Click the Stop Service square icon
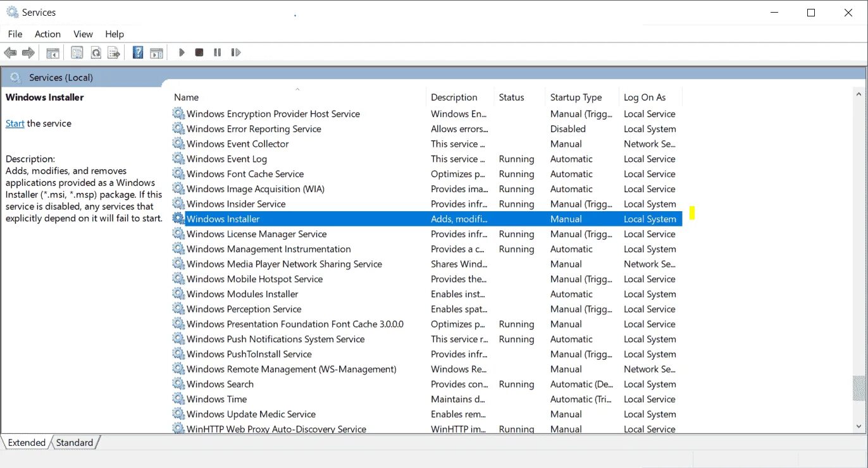This screenshot has height=468, width=868. [x=199, y=52]
